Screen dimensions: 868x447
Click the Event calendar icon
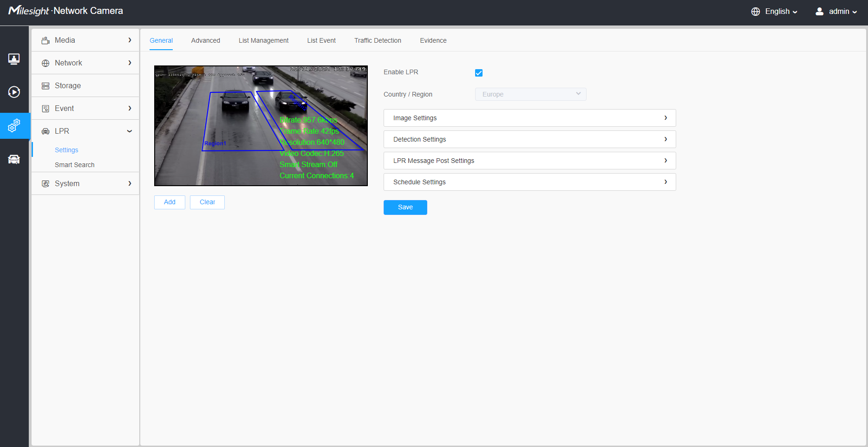[46, 109]
